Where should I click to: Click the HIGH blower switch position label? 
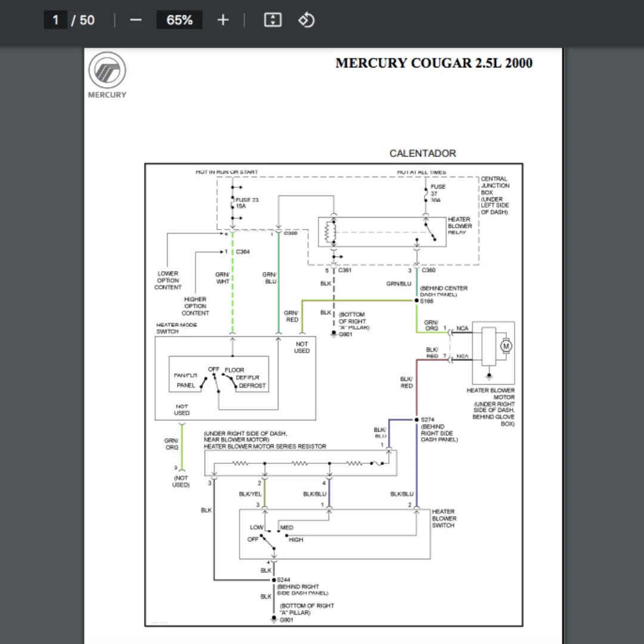tap(296, 540)
